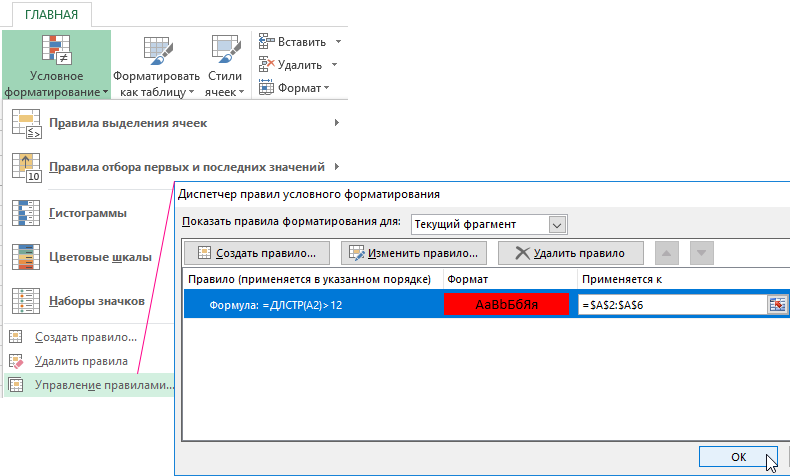The width and height of the screenshot is (790, 476).
Task: Open Правила отбора первых и последних значений
Action: tap(175, 167)
